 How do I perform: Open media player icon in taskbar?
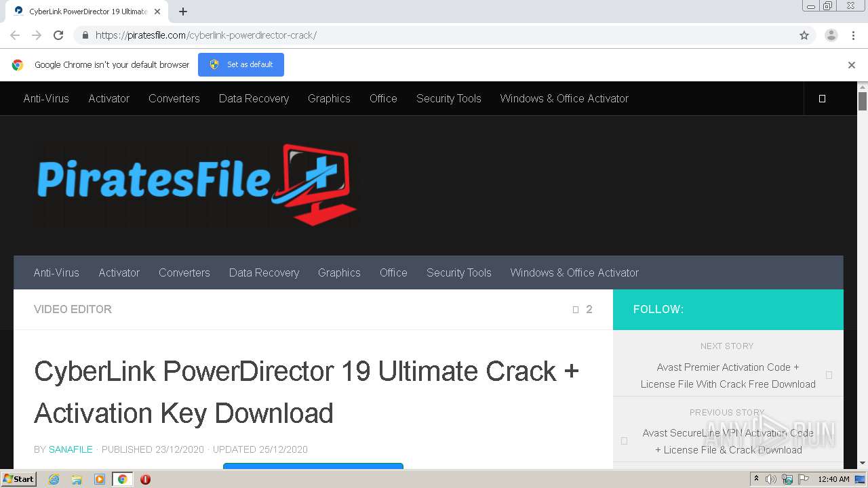pos(100,479)
